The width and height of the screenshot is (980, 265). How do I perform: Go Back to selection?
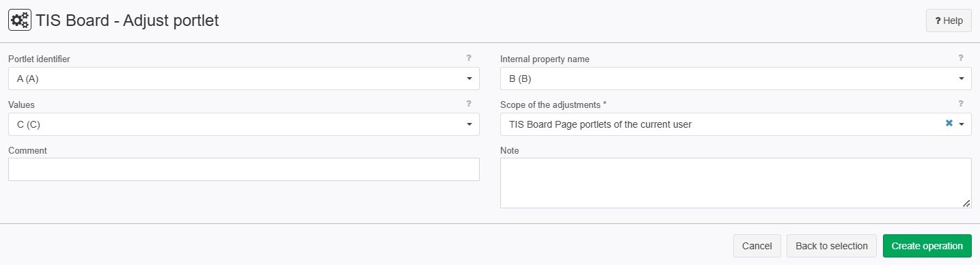coord(832,246)
